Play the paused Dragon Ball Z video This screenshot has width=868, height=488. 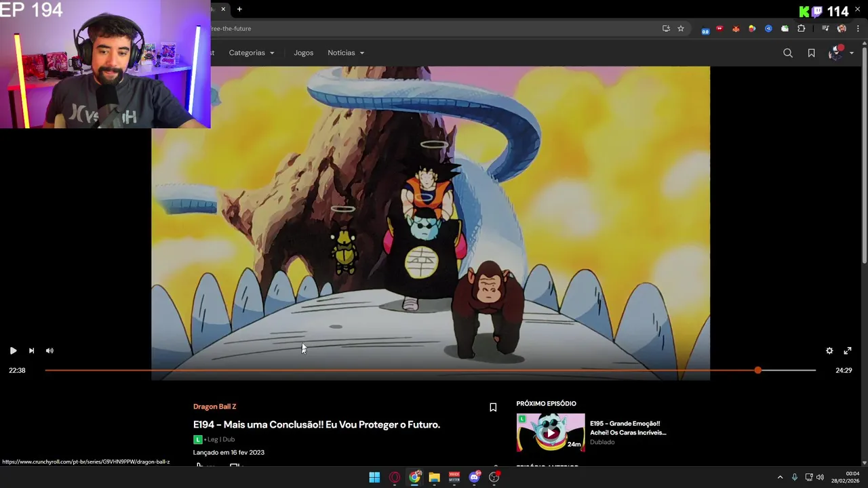[13, 350]
